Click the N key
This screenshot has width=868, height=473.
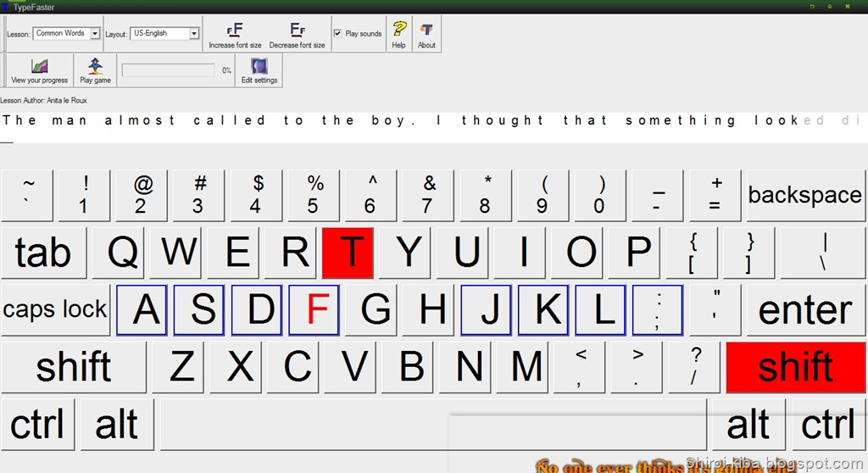465,367
